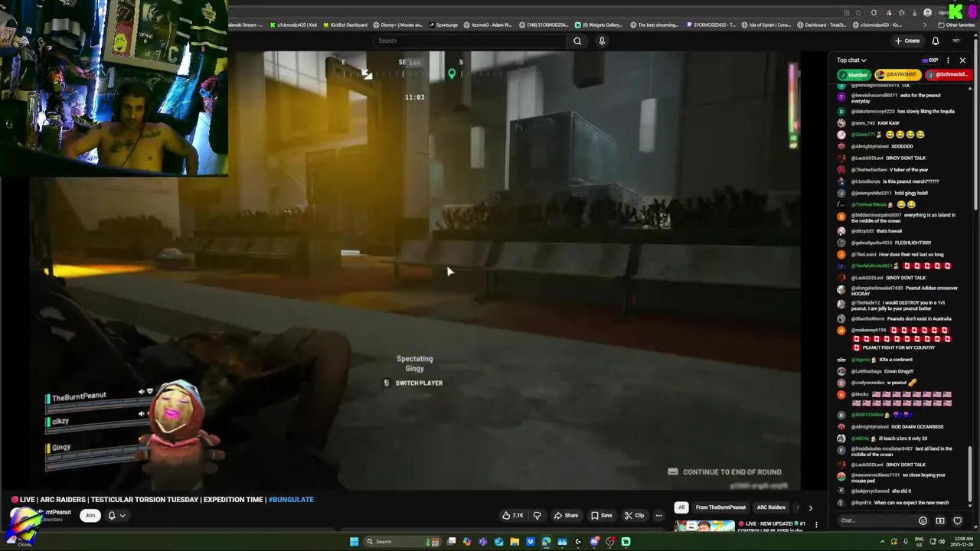Click @TheHerbieSam V tuber chat message
This screenshot has height=551, width=980.
tap(882, 170)
